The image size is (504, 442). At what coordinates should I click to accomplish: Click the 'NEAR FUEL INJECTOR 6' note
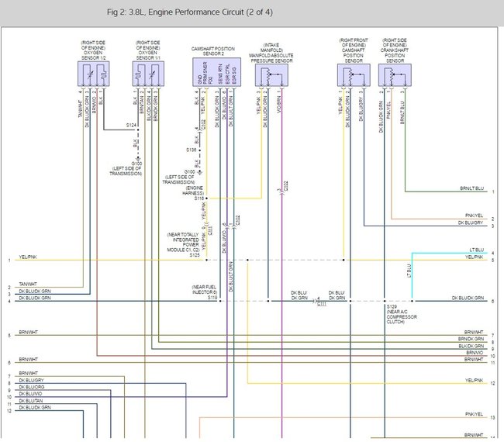pos(205,289)
